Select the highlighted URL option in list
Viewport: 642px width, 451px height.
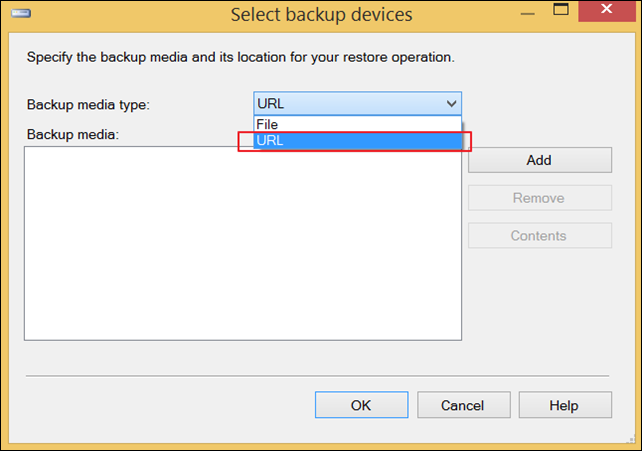(357, 141)
